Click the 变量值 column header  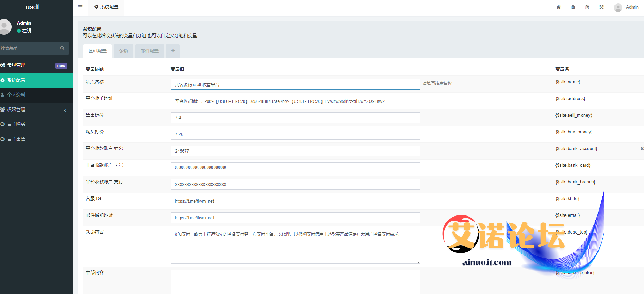point(177,69)
